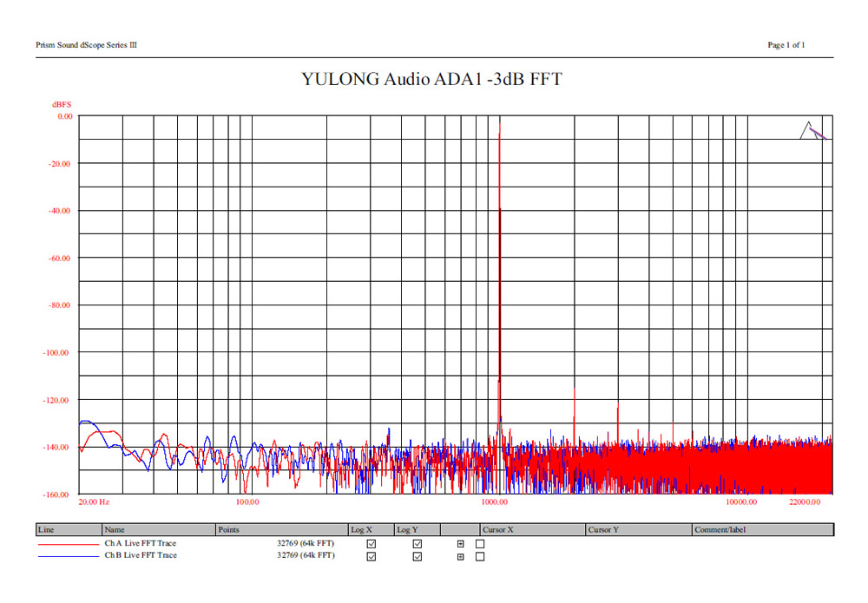The height and width of the screenshot is (603, 868).
Task: Tick the empty checkbox in Ch A row
Action: click(480, 544)
